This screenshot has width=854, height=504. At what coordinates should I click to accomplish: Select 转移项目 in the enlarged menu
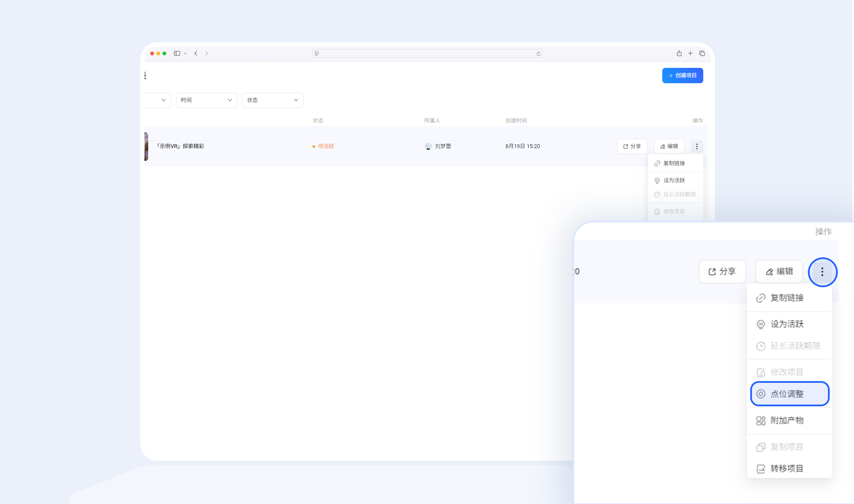[789, 469]
